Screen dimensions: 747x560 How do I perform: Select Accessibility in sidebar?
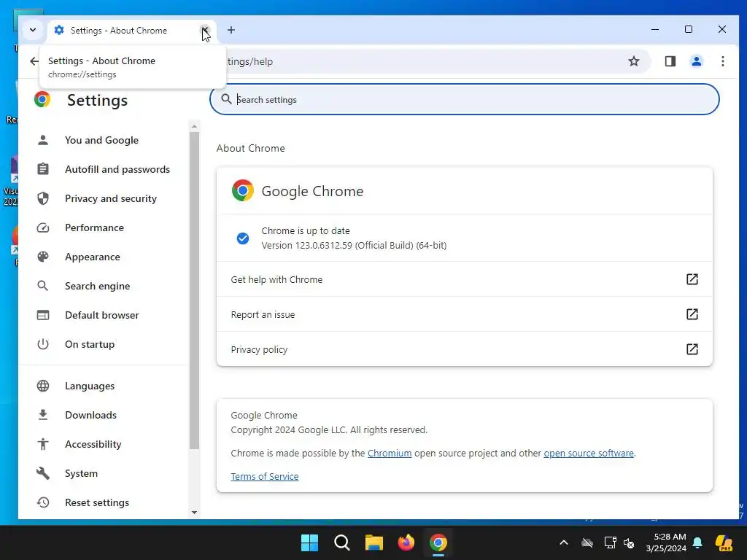click(93, 444)
